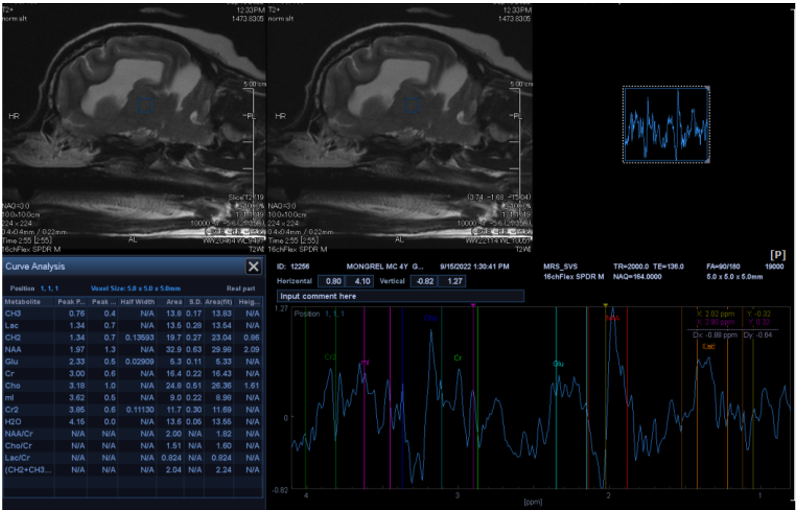Select the Lac/Cr ratio row

pos(22,455)
